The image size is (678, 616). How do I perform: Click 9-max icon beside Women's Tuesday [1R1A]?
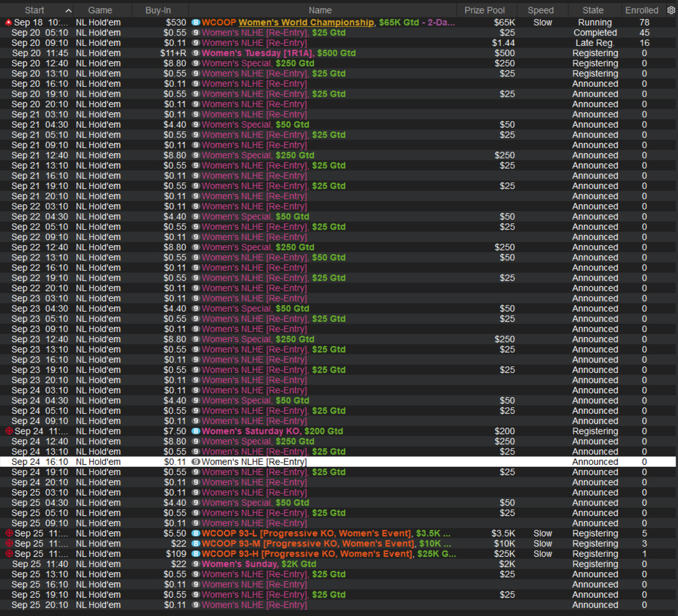tap(196, 53)
